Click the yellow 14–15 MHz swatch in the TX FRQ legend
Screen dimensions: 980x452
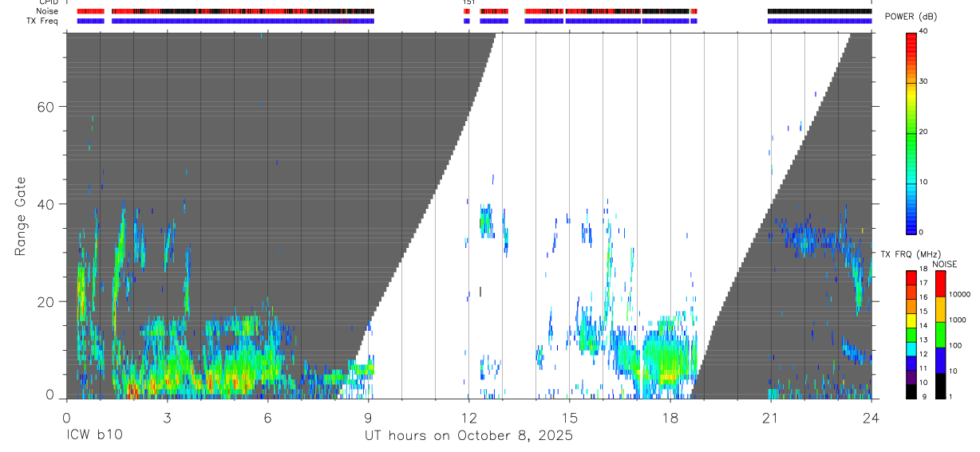click(x=911, y=320)
